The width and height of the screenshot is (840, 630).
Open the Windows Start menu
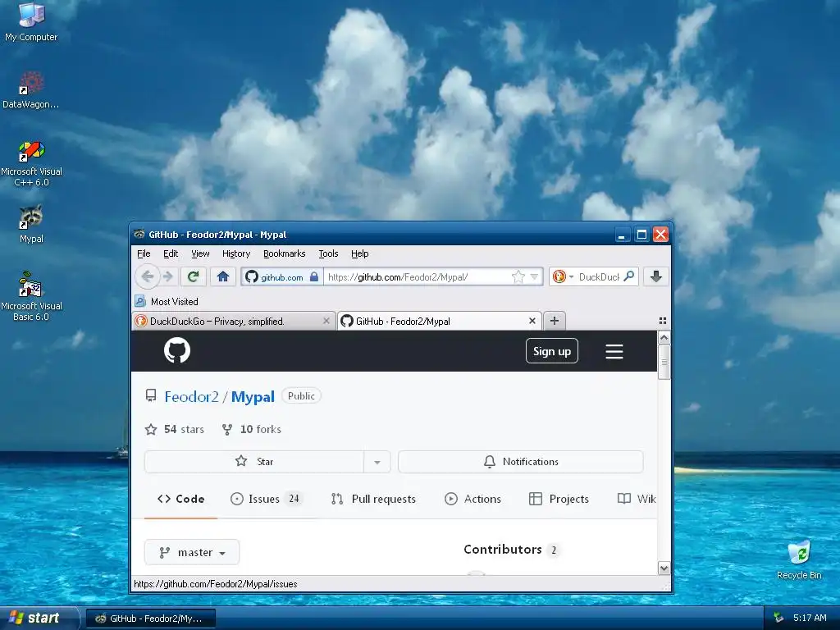point(38,618)
